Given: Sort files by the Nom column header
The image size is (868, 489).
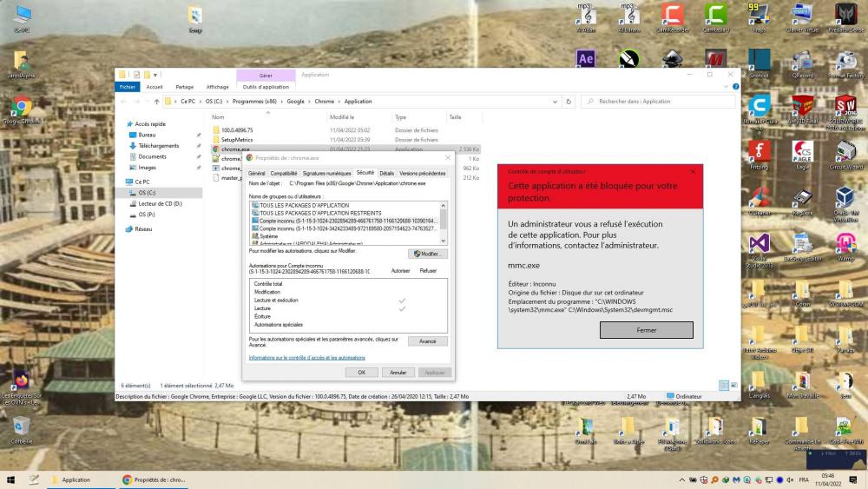Looking at the screenshot, I should 218,116.
